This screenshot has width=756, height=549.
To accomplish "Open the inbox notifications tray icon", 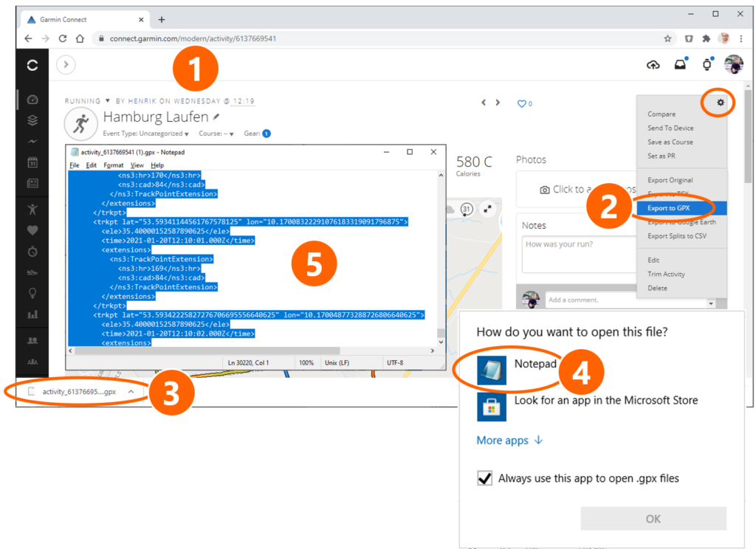I will [680, 64].
